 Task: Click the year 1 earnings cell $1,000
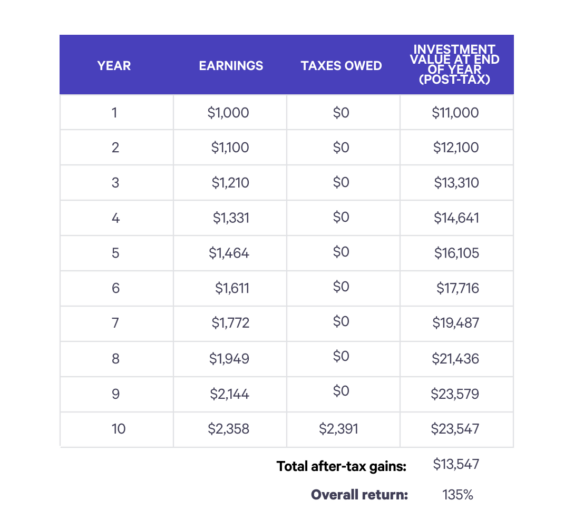click(x=228, y=113)
